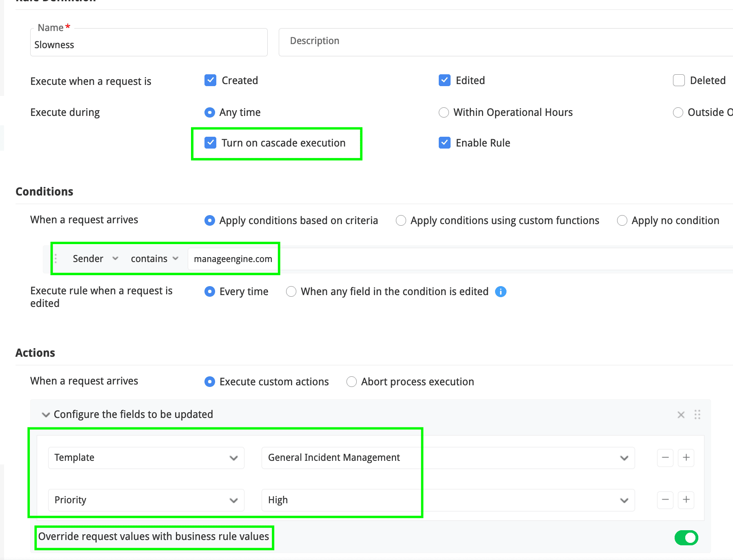Open the Sender criteria dropdown
The image size is (733, 560).
pyautogui.click(x=95, y=259)
